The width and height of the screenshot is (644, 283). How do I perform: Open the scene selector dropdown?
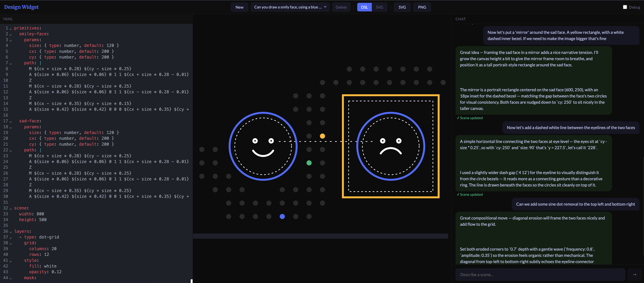pyautogui.click(x=290, y=7)
